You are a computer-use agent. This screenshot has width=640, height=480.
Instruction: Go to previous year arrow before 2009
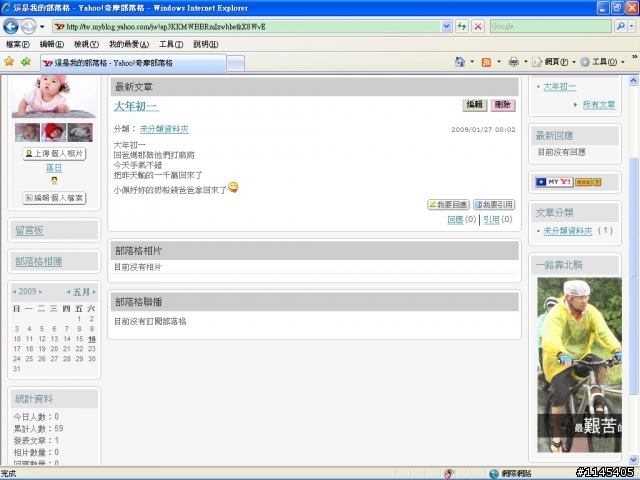click(14, 292)
